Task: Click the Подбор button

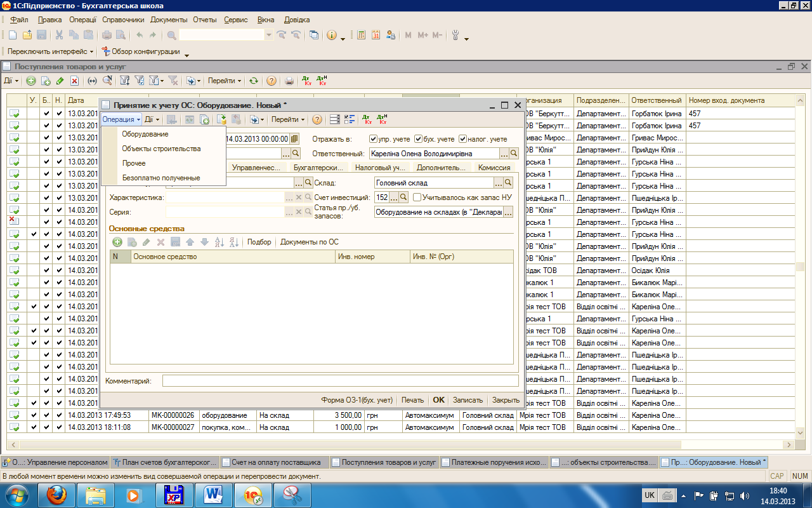Action: tap(259, 242)
